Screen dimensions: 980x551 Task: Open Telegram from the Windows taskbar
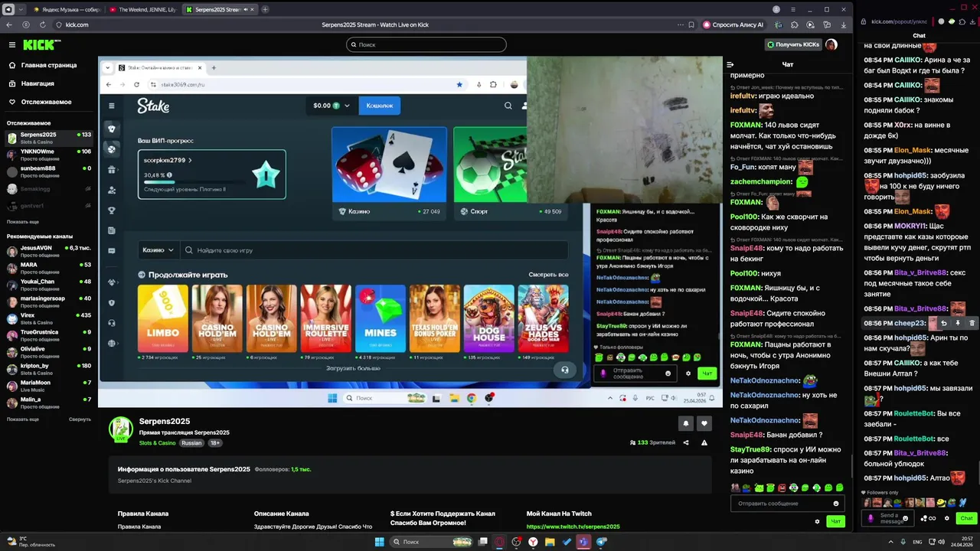point(601,542)
